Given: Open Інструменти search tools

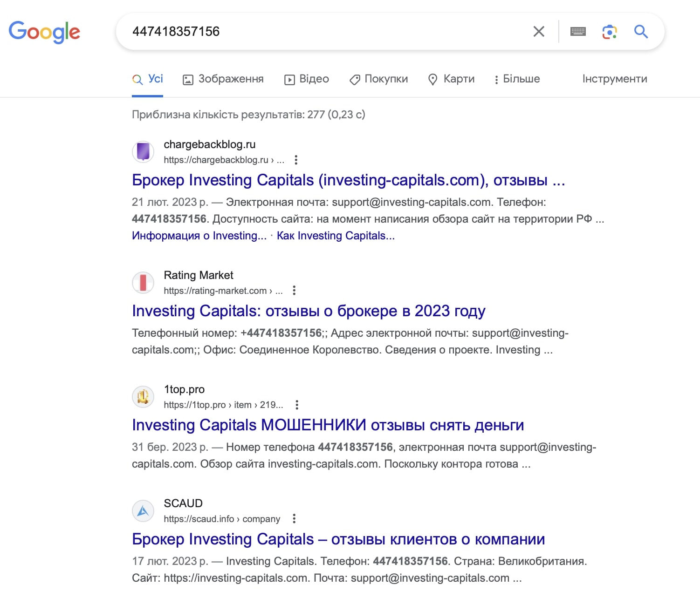Looking at the screenshot, I should [615, 79].
